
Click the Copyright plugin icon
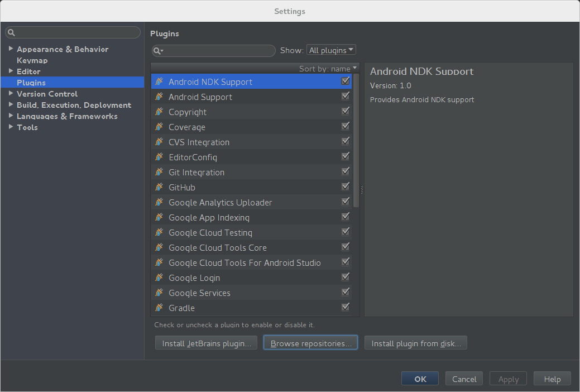159,112
